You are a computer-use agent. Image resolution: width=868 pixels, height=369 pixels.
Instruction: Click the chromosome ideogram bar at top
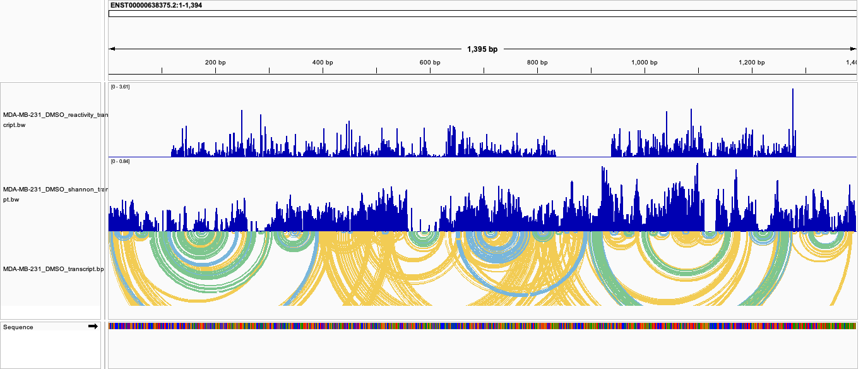(x=482, y=13)
